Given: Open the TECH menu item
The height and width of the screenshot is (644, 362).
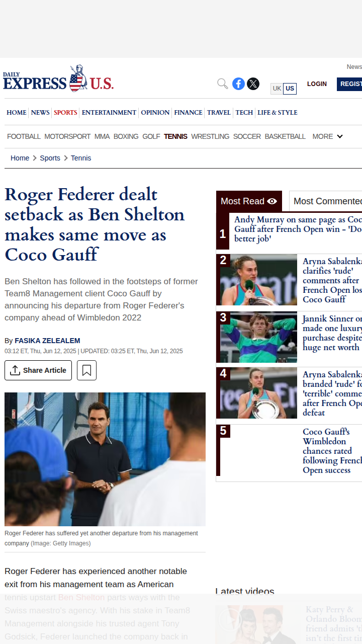Looking at the screenshot, I should coord(244,113).
